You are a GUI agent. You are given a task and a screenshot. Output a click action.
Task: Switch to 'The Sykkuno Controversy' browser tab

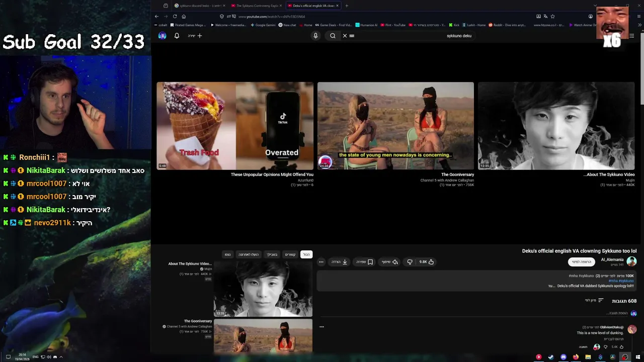point(256,6)
